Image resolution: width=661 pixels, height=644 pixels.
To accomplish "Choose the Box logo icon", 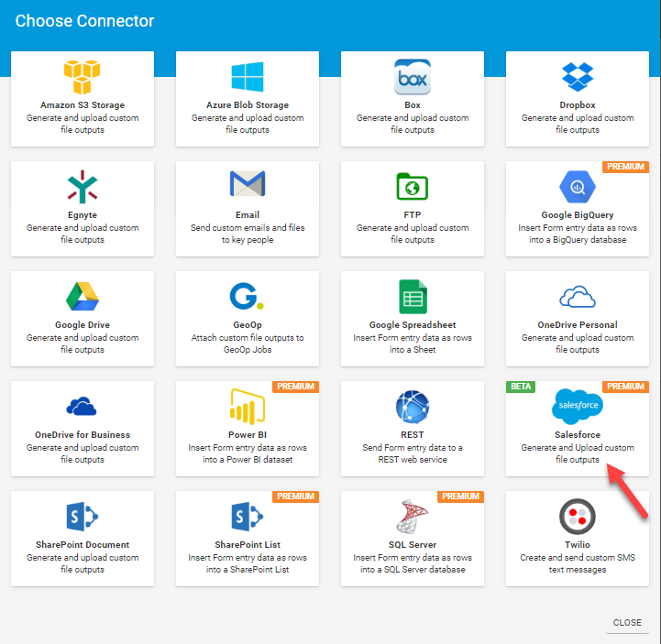I will [413, 77].
